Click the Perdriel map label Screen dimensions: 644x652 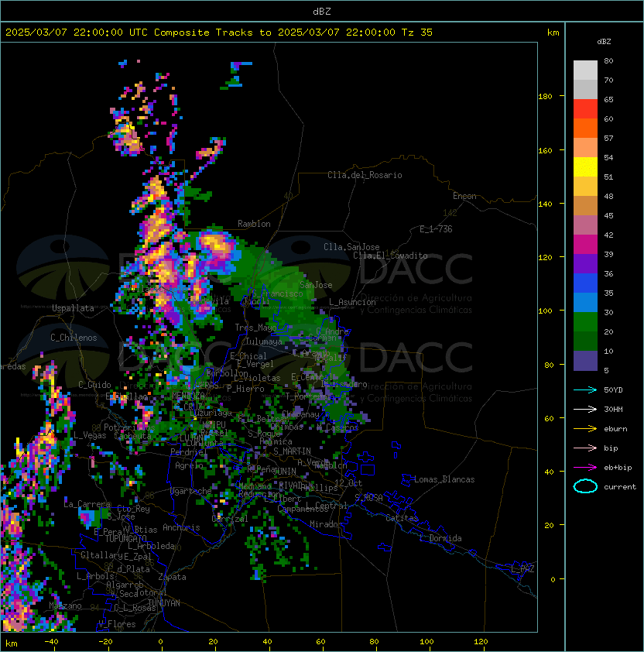pos(187,452)
